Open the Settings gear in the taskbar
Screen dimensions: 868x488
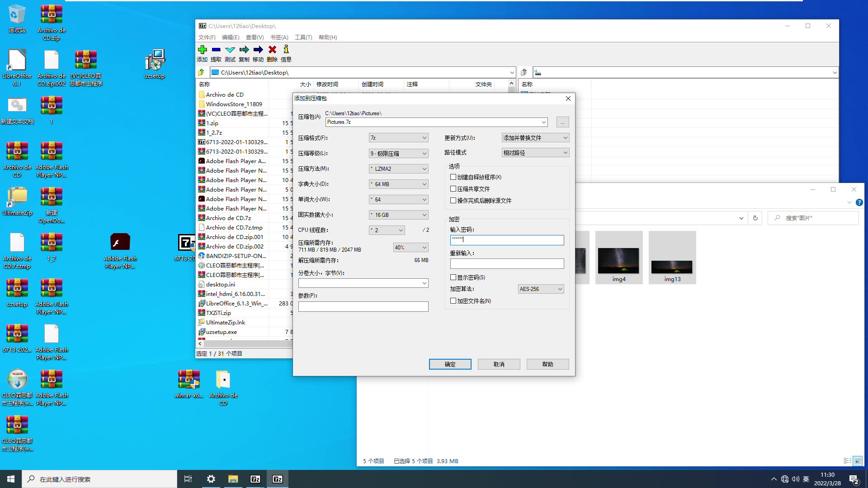click(x=211, y=479)
